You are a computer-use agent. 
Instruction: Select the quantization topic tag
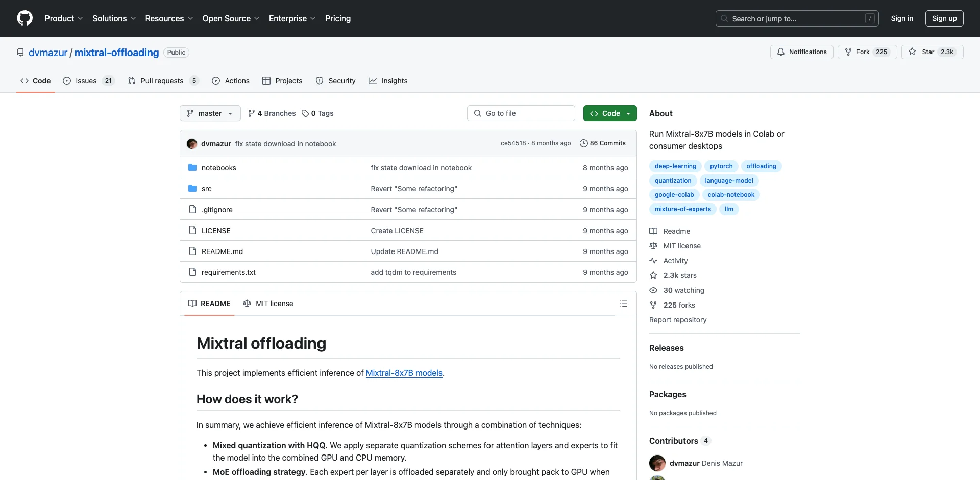tap(673, 181)
